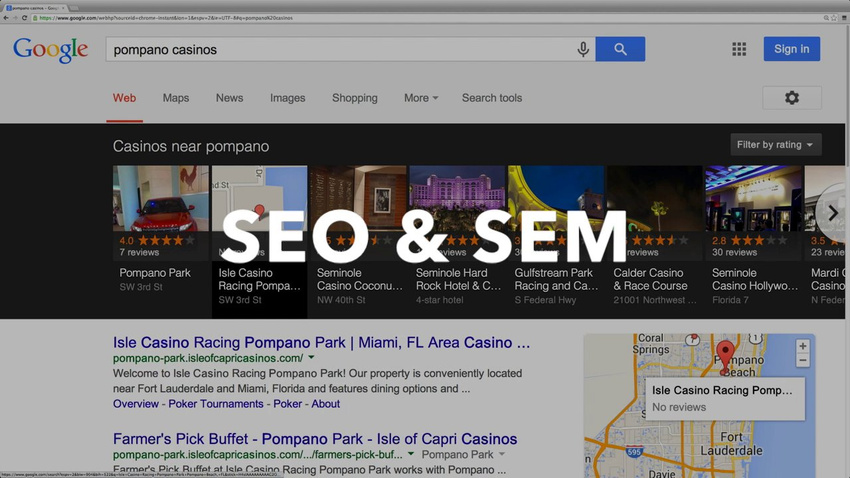
Task: Switch to the Maps tab
Action: pos(176,98)
